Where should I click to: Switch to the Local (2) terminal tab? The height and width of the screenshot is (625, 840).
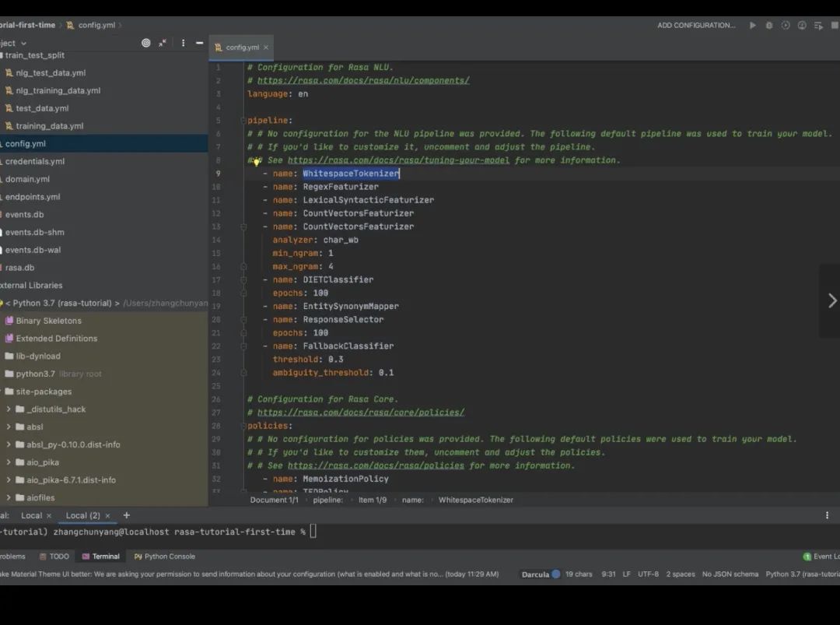(82, 515)
